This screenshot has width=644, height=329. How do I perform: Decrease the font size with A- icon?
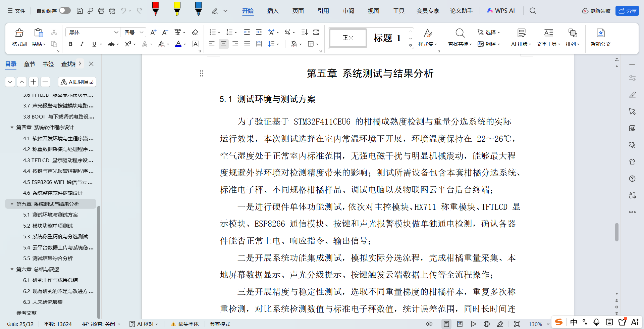pos(165,32)
